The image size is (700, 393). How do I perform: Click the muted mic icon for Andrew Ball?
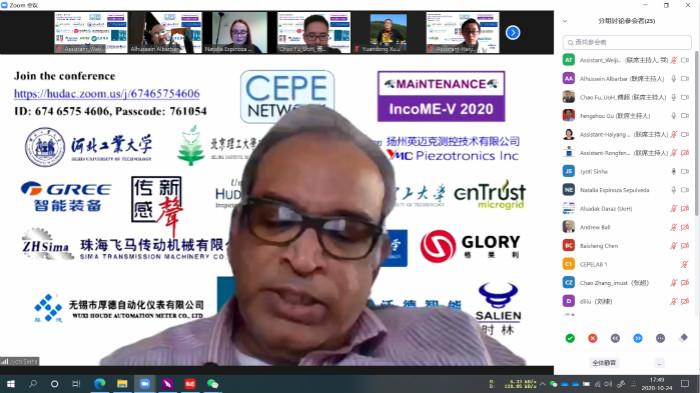674,227
